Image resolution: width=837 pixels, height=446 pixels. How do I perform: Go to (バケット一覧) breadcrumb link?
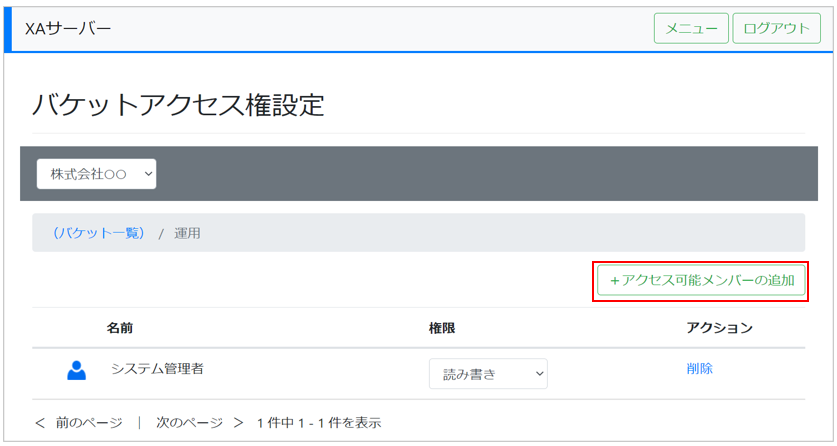coord(98,233)
